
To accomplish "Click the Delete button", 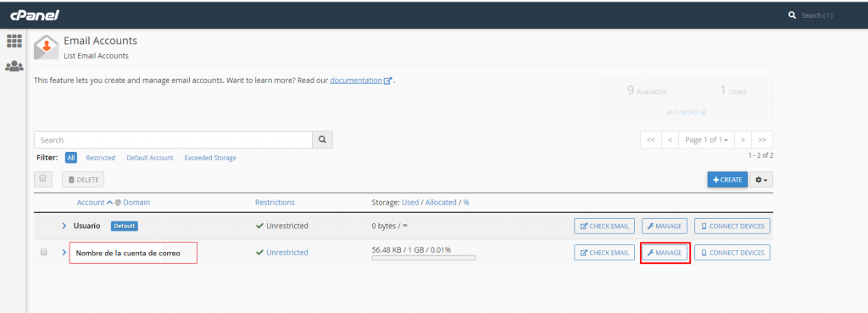I will pos(83,180).
